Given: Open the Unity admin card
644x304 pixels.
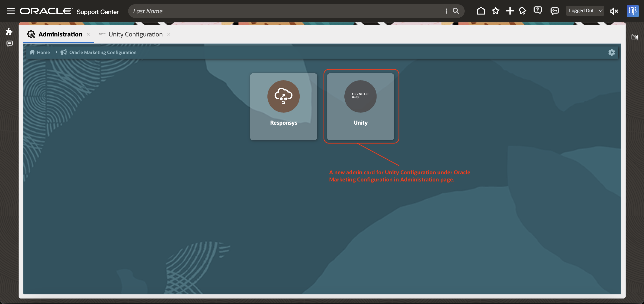Looking at the screenshot, I should [x=360, y=107].
